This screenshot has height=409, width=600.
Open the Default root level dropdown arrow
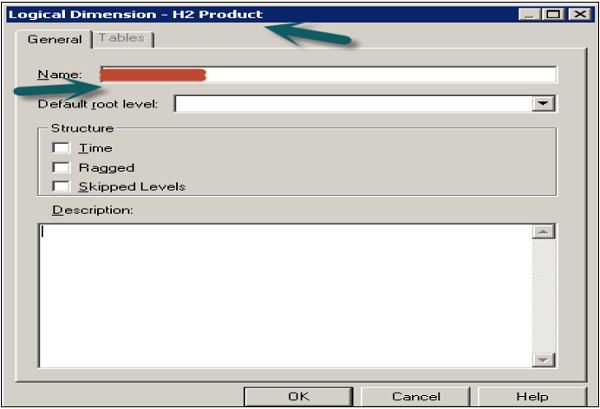(x=543, y=103)
